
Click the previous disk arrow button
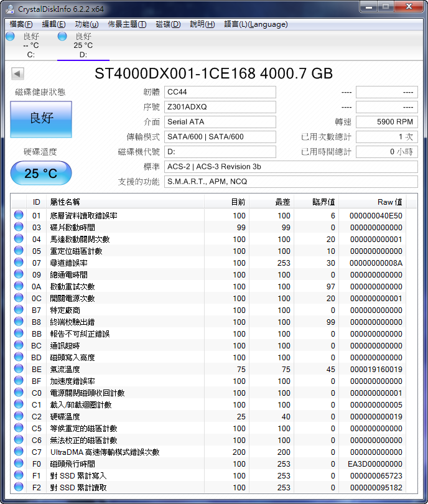pos(17,73)
